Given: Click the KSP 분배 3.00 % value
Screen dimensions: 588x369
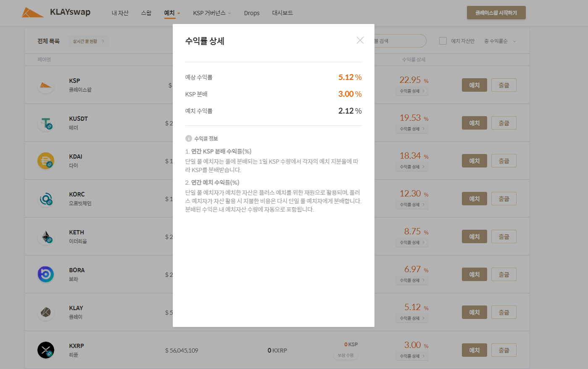Looking at the screenshot, I should point(350,94).
